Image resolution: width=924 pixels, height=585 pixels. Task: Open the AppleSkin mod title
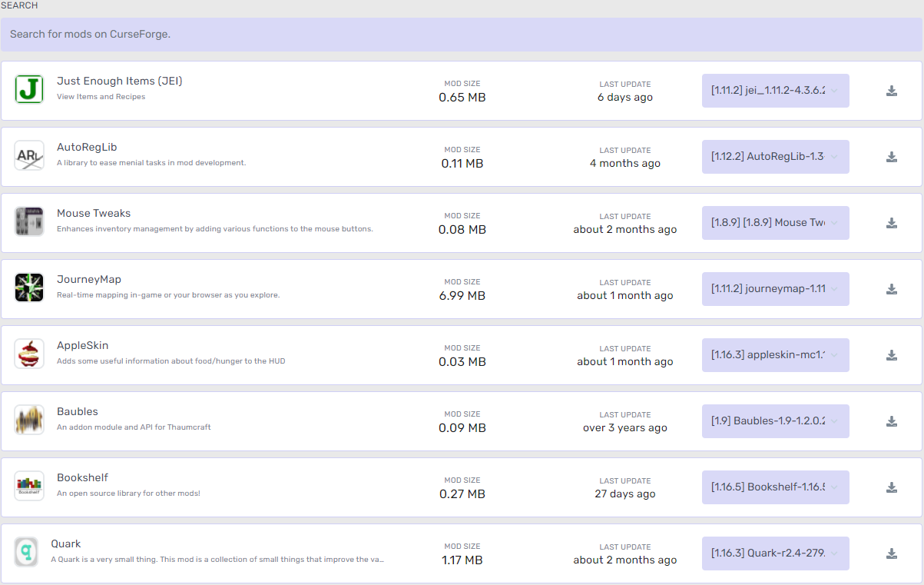[x=83, y=346]
